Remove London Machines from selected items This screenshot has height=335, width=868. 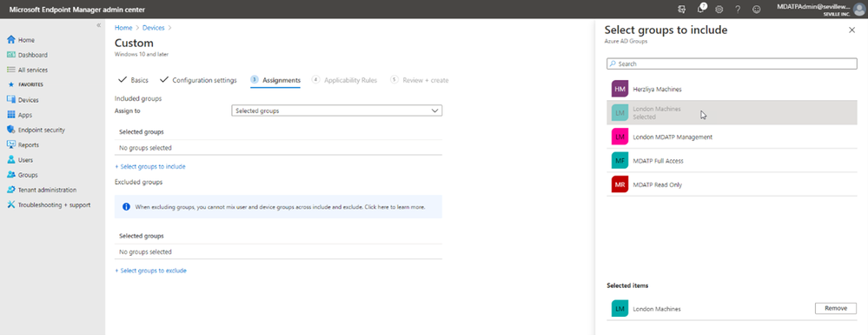835,308
